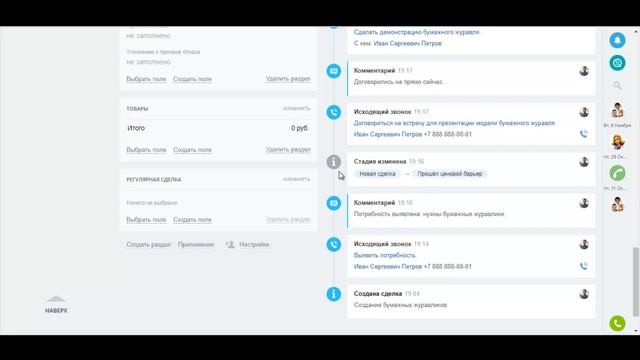Click 'Удалить раздел' in the ТОВАРЫ section
The height and width of the screenshot is (360, 640).
(x=288, y=150)
